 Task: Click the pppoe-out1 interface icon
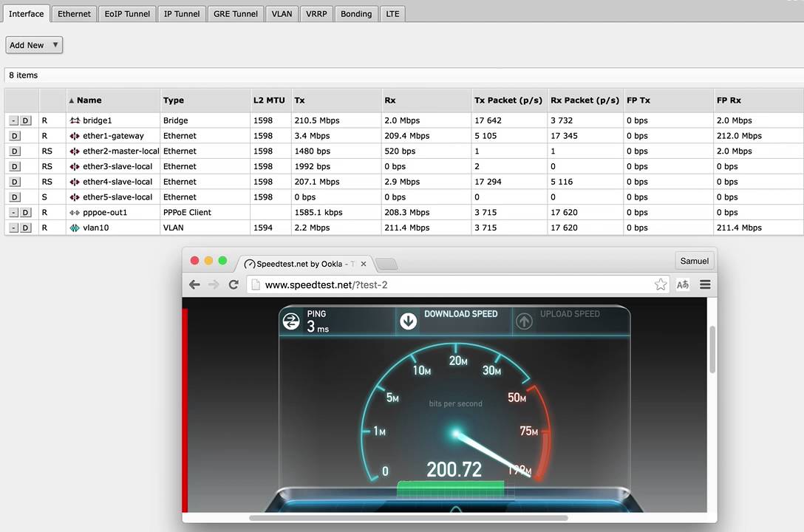(75, 213)
